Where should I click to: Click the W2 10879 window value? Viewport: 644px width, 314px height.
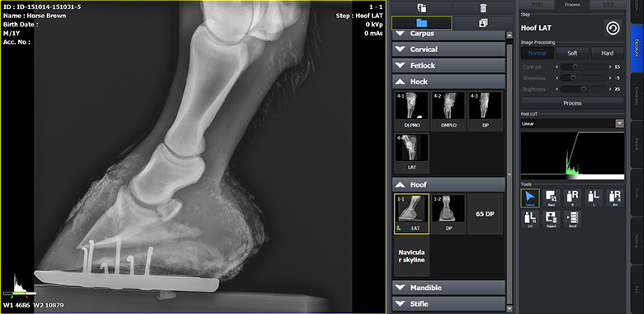(49, 306)
